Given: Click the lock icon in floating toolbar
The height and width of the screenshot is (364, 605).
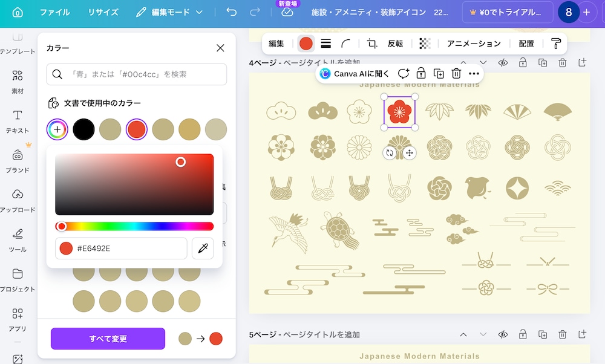Looking at the screenshot, I should click(421, 73).
